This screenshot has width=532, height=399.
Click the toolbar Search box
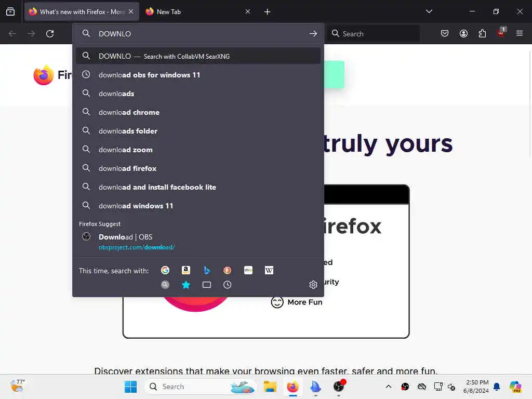tap(374, 34)
